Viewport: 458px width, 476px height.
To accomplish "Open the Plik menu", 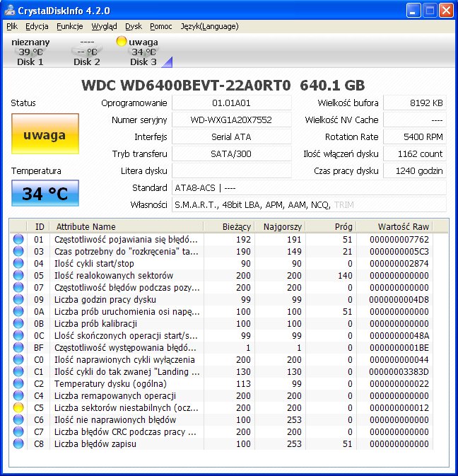I will click(x=12, y=26).
